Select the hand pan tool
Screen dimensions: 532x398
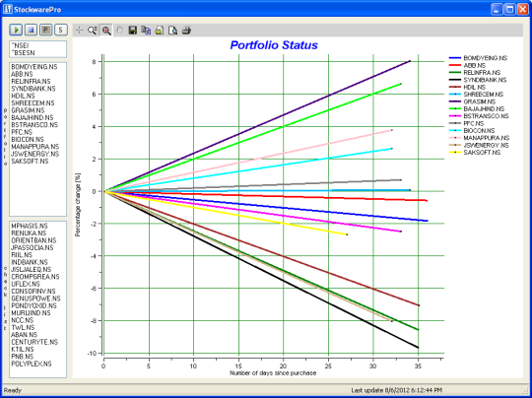tap(119, 31)
